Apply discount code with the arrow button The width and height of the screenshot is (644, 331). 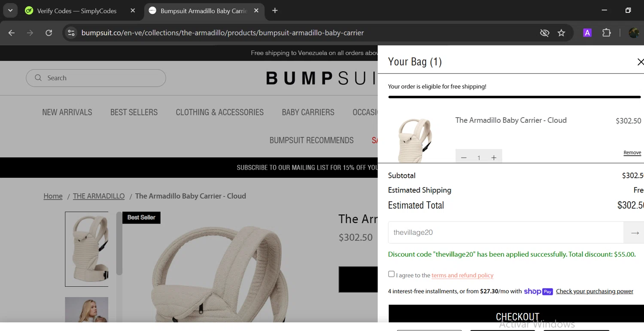click(x=635, y=233)
